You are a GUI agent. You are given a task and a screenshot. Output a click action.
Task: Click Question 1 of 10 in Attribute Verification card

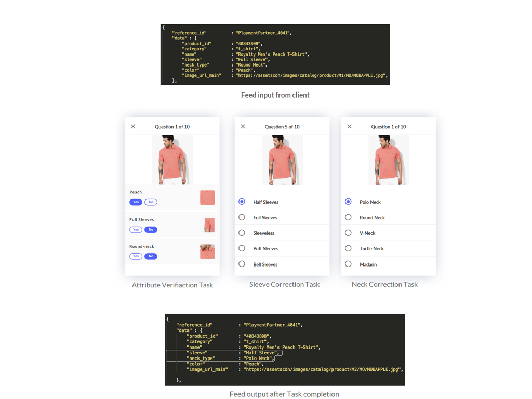(x=172, y=127)
